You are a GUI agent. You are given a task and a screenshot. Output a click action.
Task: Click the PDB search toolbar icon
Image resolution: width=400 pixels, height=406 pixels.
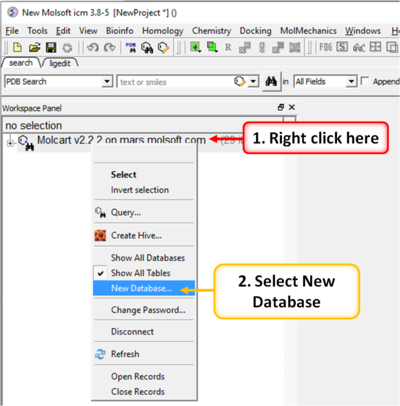[131, 47]
